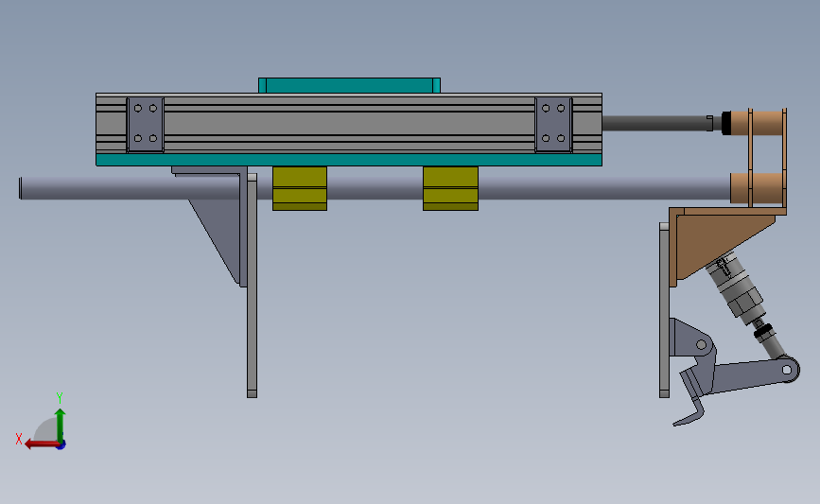The image size is (820, 504).
Task: Select the left vertical support plate
Action: [253, 286]
